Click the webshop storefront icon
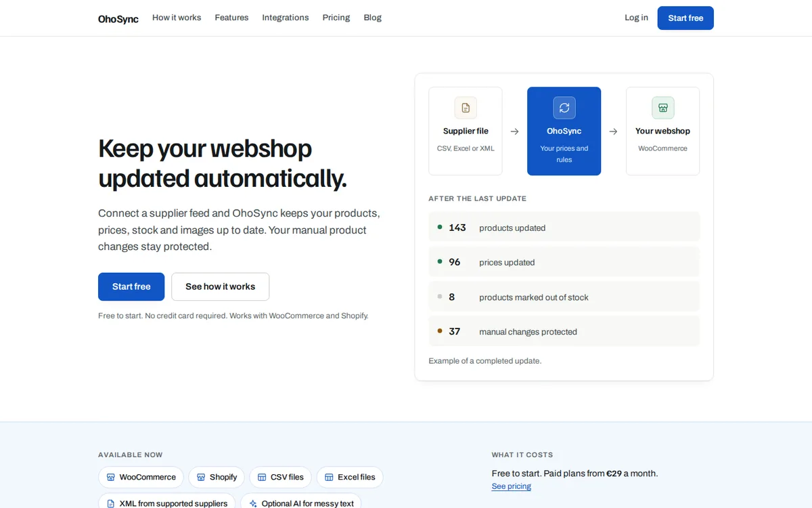Viewport: 812px width, 508px height. point(663,108)
